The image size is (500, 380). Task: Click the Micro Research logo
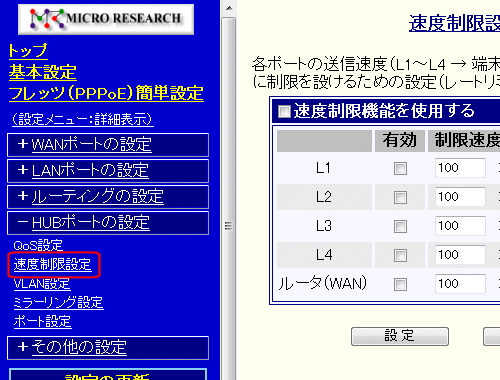(x=106, y=19)
